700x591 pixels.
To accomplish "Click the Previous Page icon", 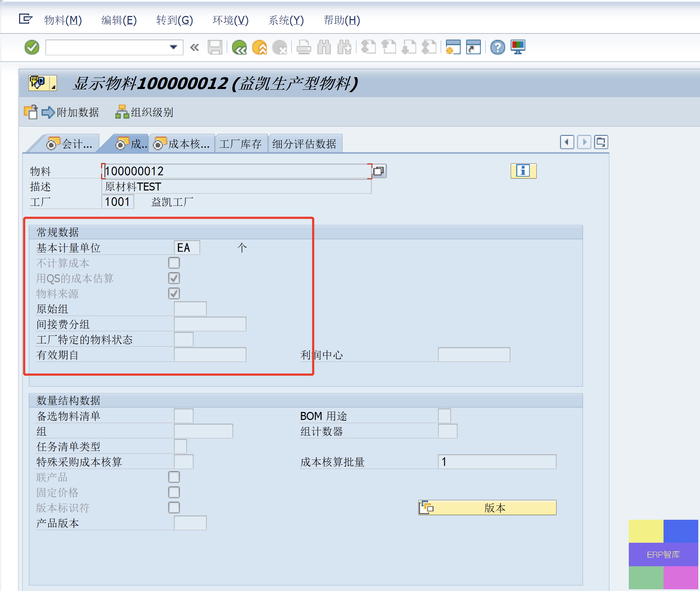I will 389,47.
